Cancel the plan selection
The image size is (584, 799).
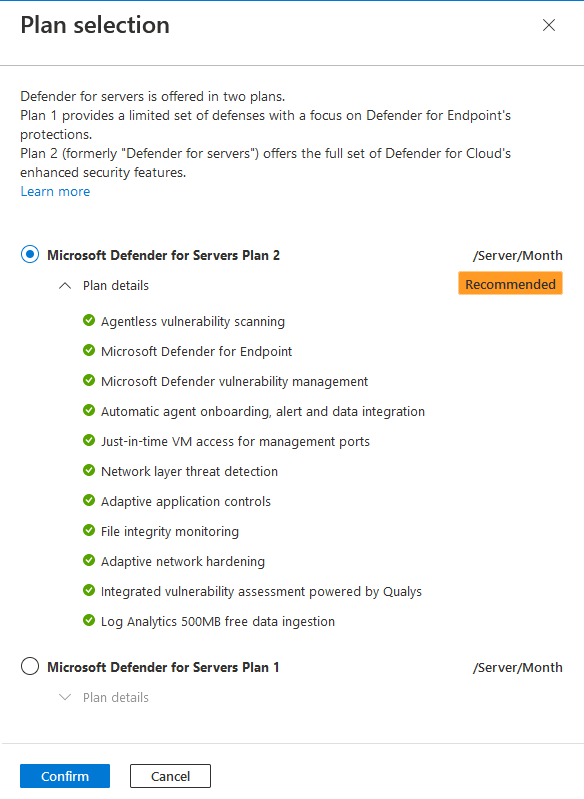pos(170,776)
